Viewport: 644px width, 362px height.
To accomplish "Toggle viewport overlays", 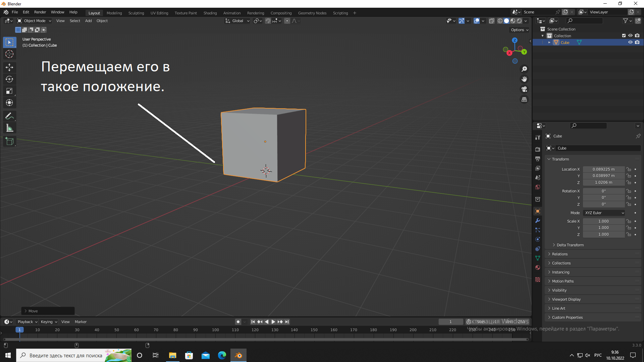I will (x=477, y=21).
